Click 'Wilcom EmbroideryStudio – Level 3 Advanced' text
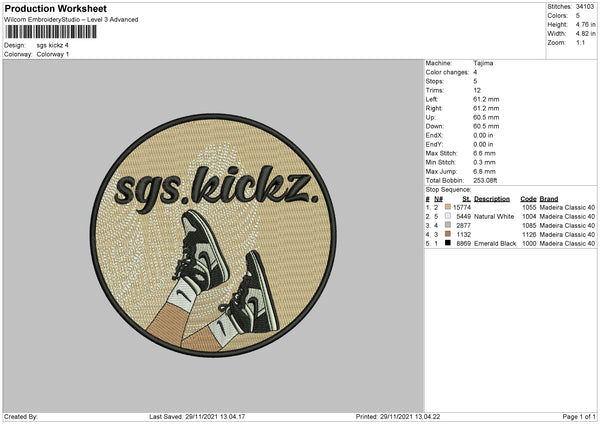Screen dimensions: 600x424 [71, 20]
